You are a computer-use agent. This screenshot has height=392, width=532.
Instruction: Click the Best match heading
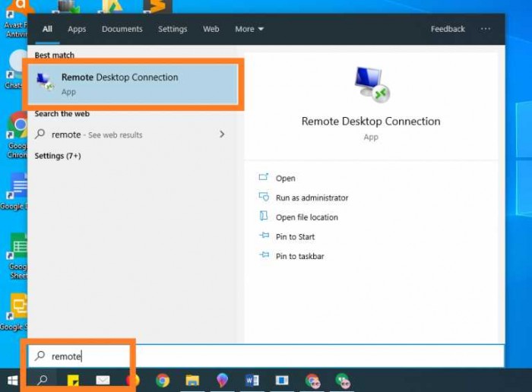click(x=54, y=55)
